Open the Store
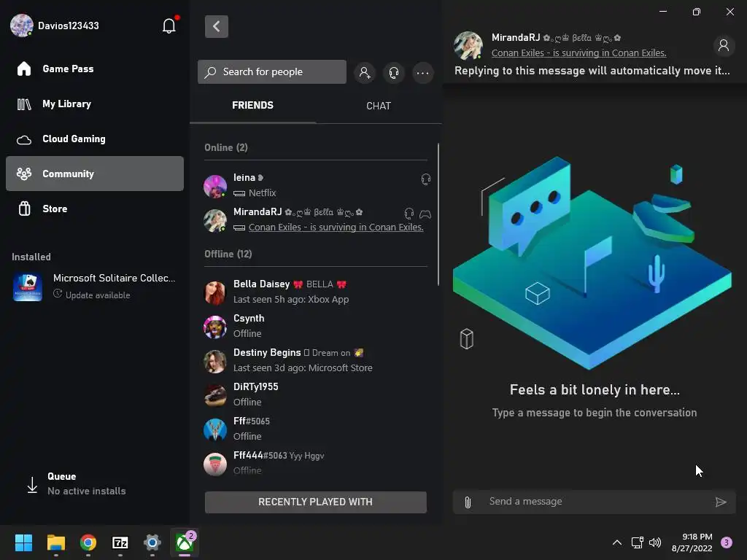This screenshot has width=747, height=560. coord(95,209)
